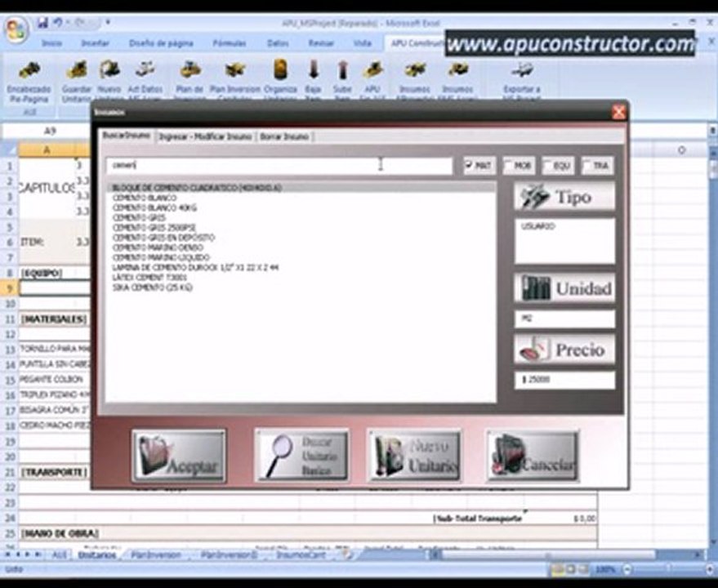
Task: Close the Insumos dialog with the red X
Action: click(618, 112)
